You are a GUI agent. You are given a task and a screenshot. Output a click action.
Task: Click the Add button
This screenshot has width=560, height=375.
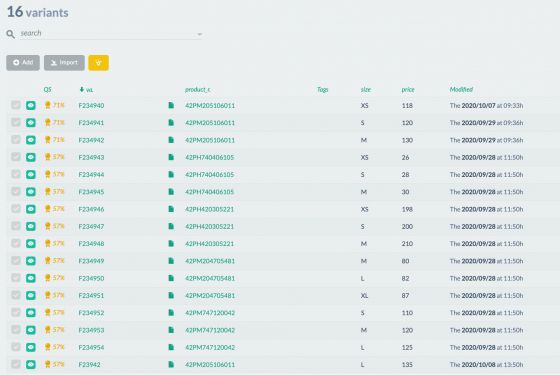23,63
